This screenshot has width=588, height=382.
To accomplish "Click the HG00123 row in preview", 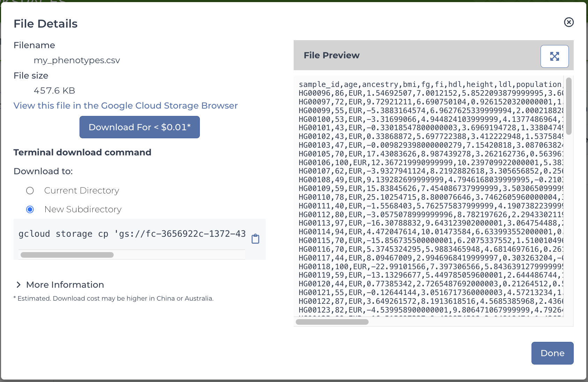I will pos(431,310).
